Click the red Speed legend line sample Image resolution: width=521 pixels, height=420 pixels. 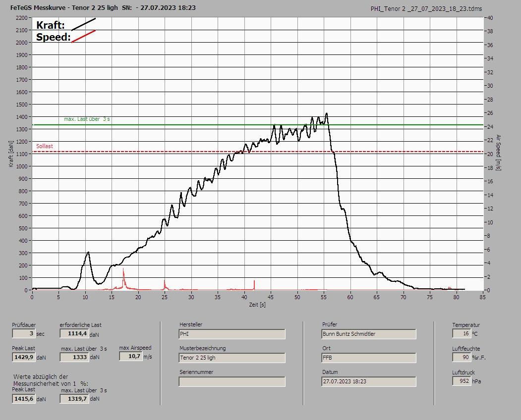coord(84,37)
